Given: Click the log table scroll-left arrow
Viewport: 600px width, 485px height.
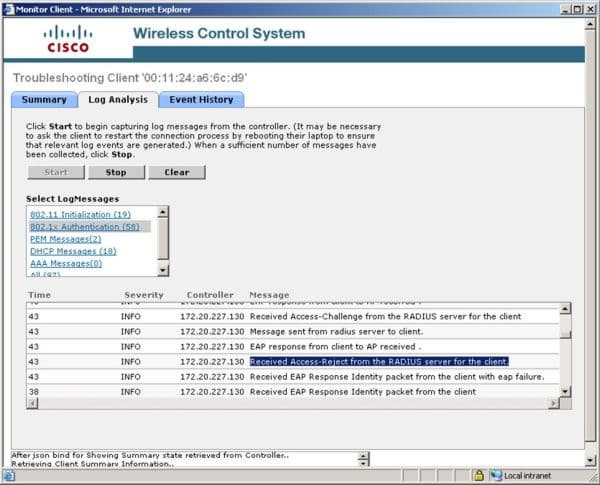Looking at the screenshot, I should [32, 403].
